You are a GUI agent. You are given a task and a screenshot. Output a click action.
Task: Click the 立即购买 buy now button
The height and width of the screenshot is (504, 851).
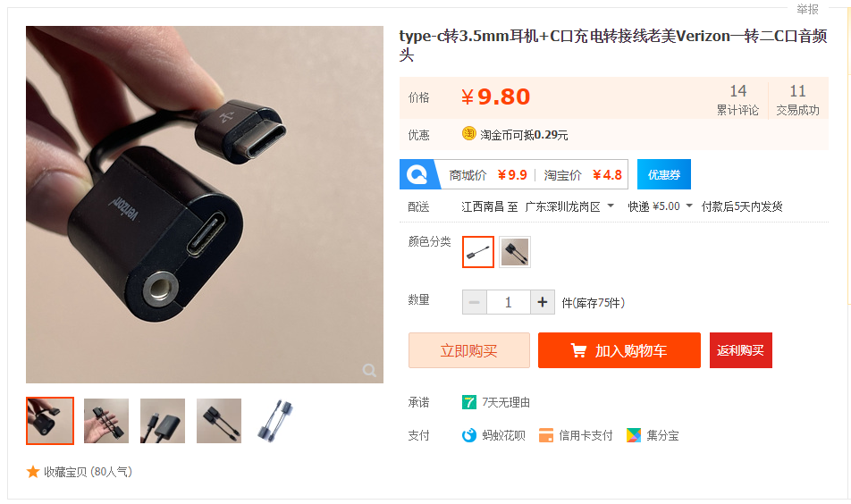[x=469, y=350]
